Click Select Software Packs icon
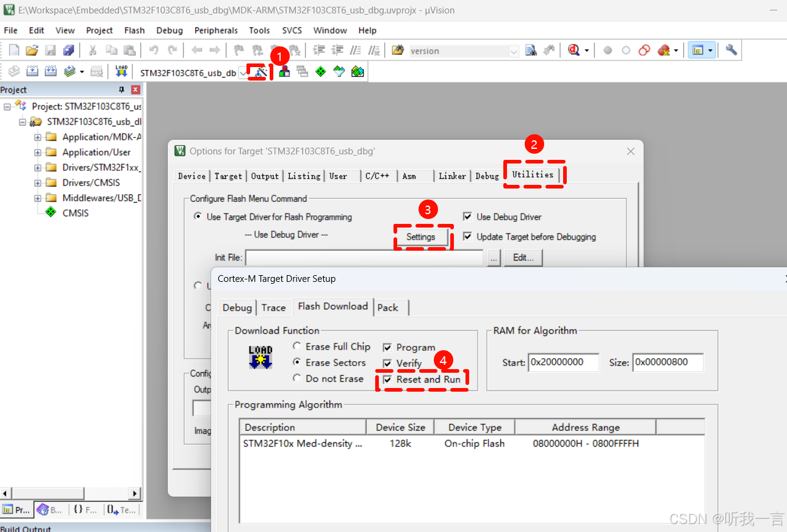 [339, 72]
